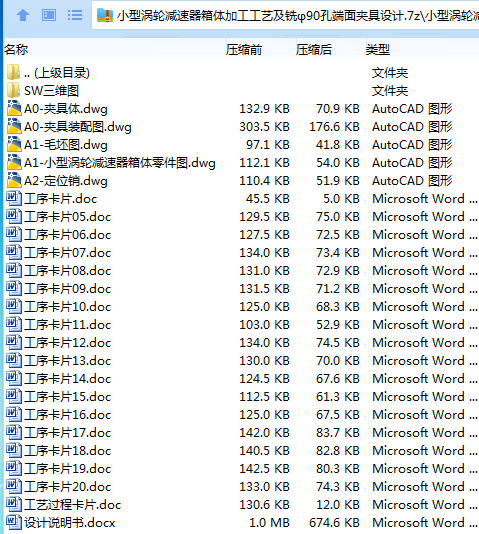Viewport: 479px width, 534px height.
Task: Select the A1-小型涡轮减速器箱体零件图.dwg icon
Action: (x=14, y=162)
